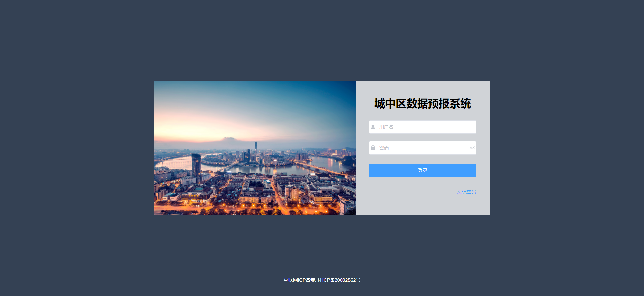
Task: Open the 忘记密码 forgot password link
Action: (467, 192)
